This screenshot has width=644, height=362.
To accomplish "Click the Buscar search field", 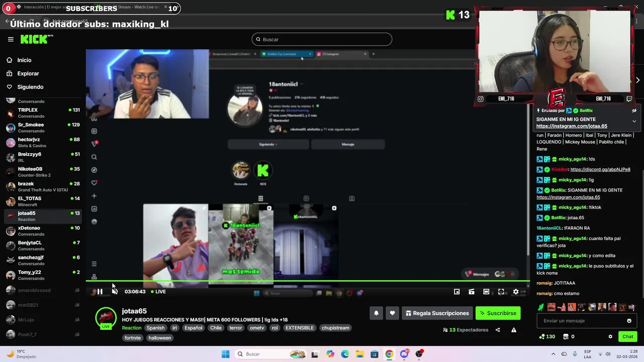I will [x=322, y=39].
